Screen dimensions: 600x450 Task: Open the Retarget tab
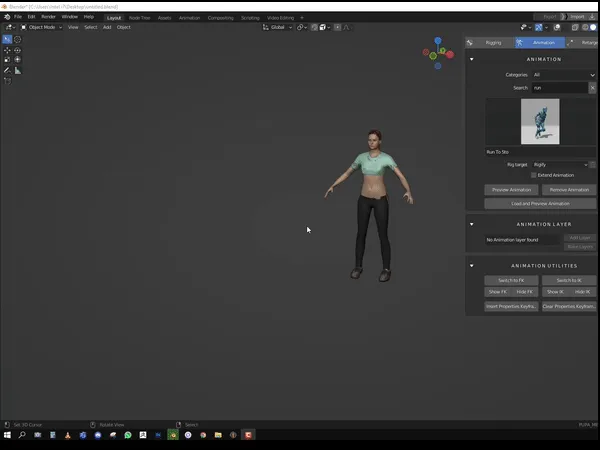[x=583, y=43]
